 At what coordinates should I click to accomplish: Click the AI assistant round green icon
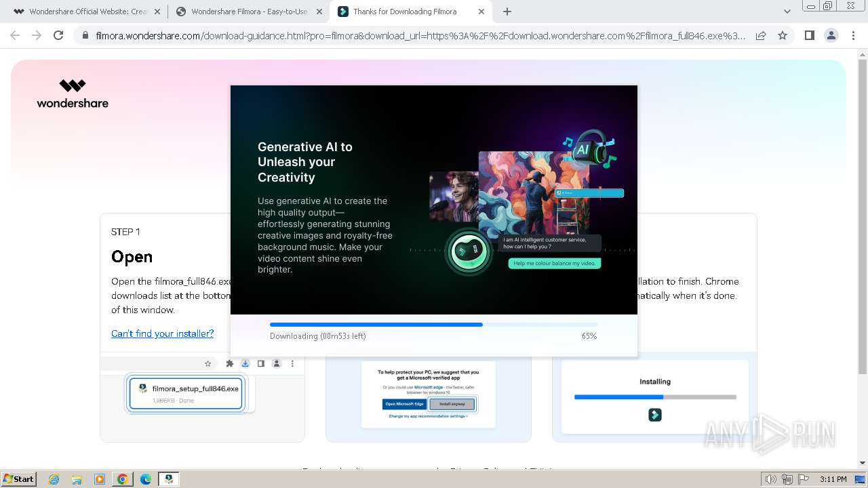(468, 251)
